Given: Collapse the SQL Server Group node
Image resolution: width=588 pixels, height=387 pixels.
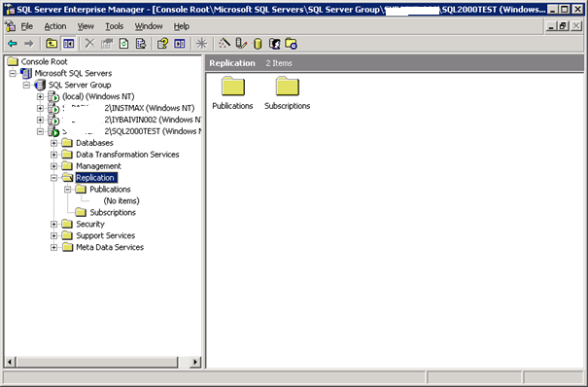Looking at the screenshot, I should pos(26,85).
